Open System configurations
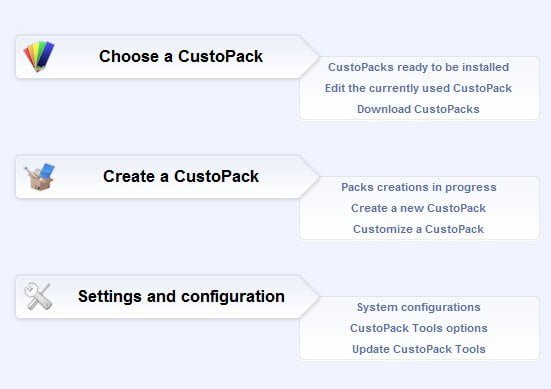Image resolution: width=551 pixels, height=389 pixels. pyautogui.click(x=419, y=307)
